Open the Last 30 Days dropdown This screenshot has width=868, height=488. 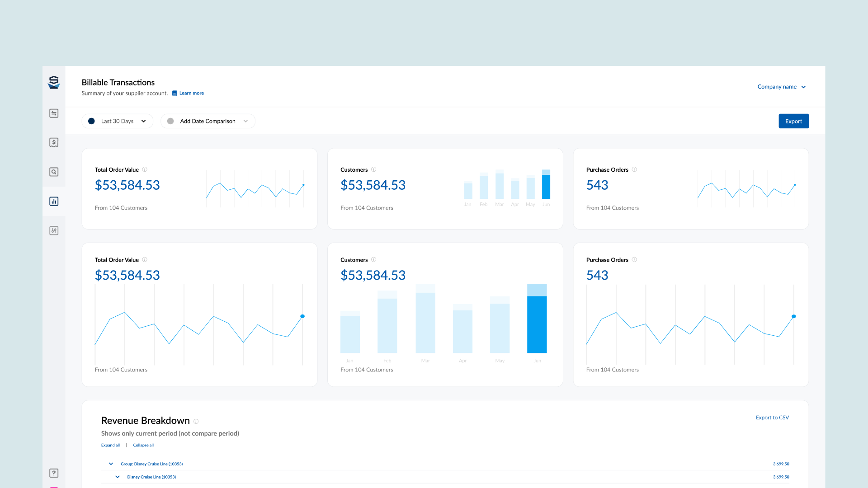(x=118, y=121)
